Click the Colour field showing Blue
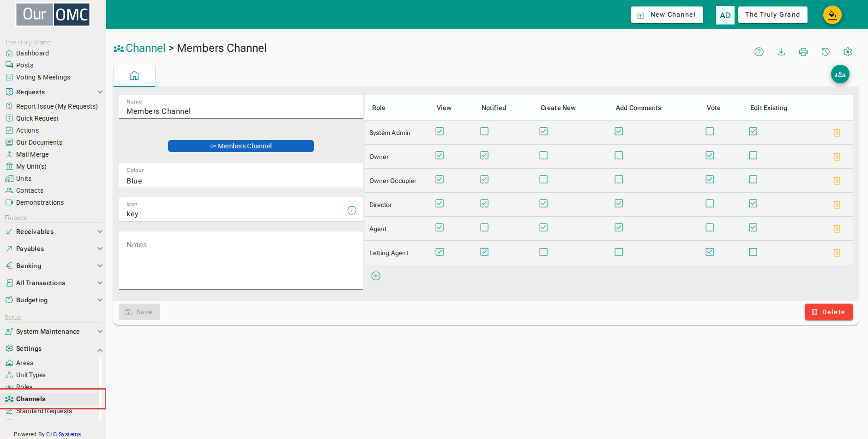 (x=241, y=175)
